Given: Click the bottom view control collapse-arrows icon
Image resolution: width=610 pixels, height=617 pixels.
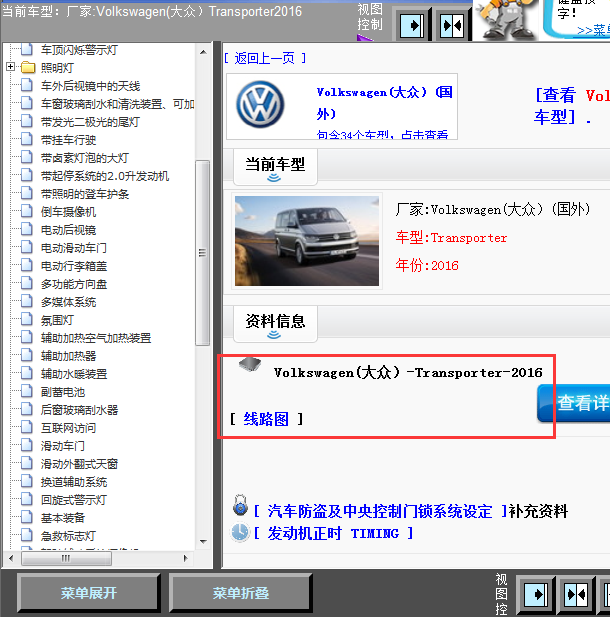Looking at the screenshot, I should pos(576,595).
